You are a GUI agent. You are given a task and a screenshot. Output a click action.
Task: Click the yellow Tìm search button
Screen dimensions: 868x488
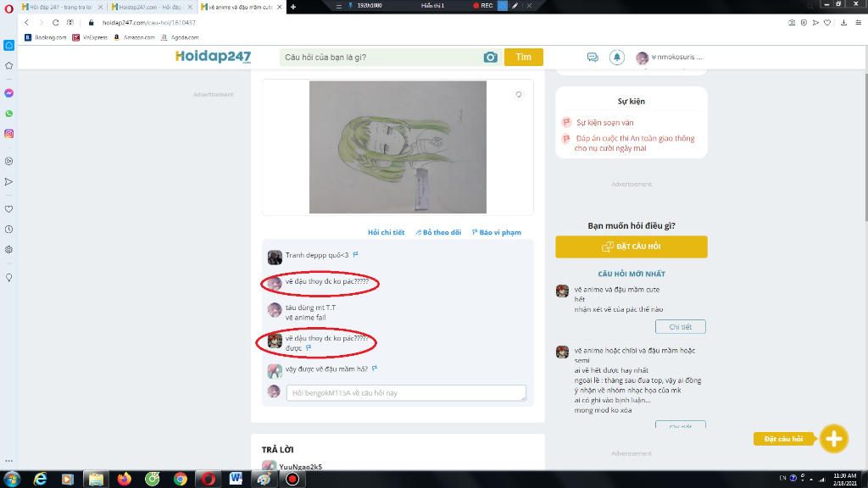point(523,57)
